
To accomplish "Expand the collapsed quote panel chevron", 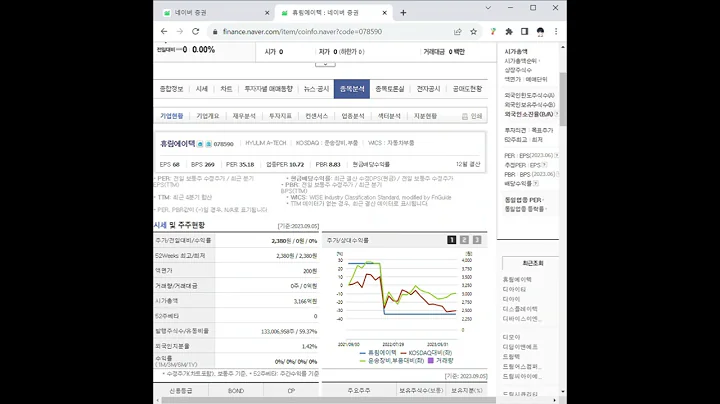I will (x=325, y=64).
